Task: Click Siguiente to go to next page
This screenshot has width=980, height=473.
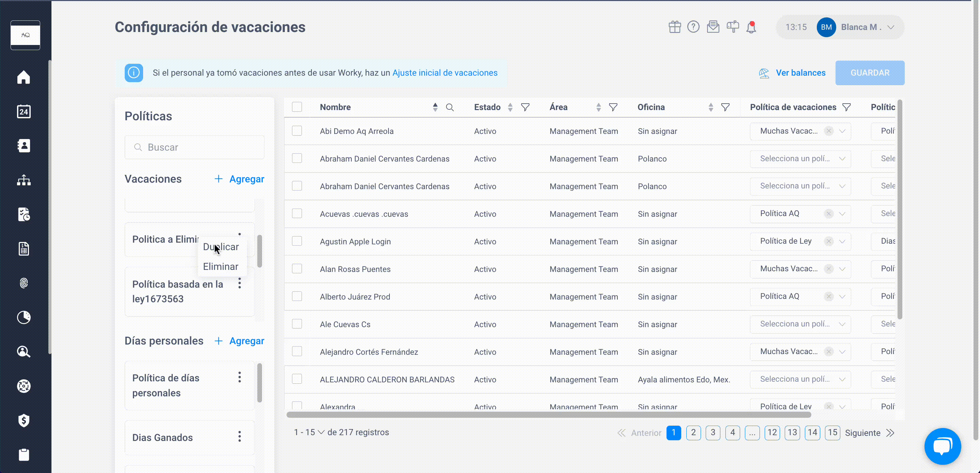Action: tap(869, 433)
